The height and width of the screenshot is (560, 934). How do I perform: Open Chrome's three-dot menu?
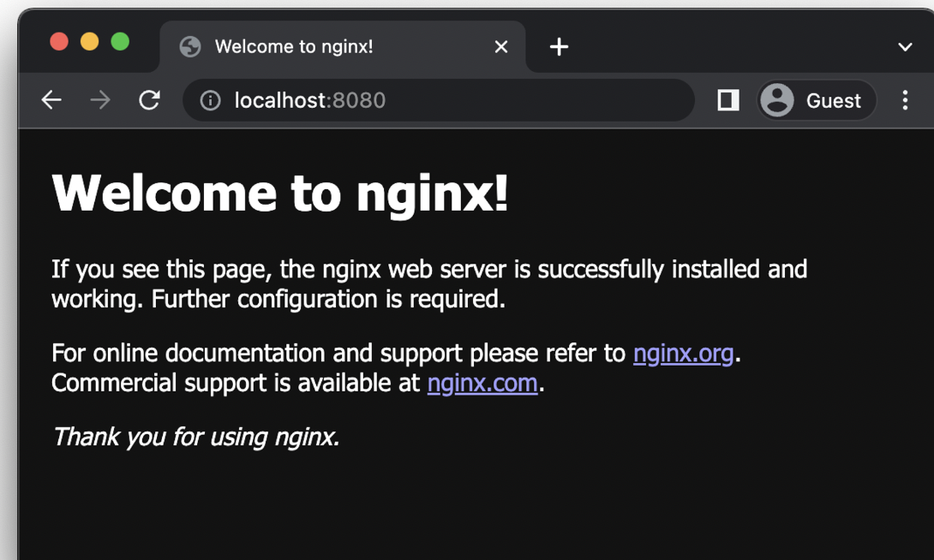pyautogui.click(x=905, y=100)
